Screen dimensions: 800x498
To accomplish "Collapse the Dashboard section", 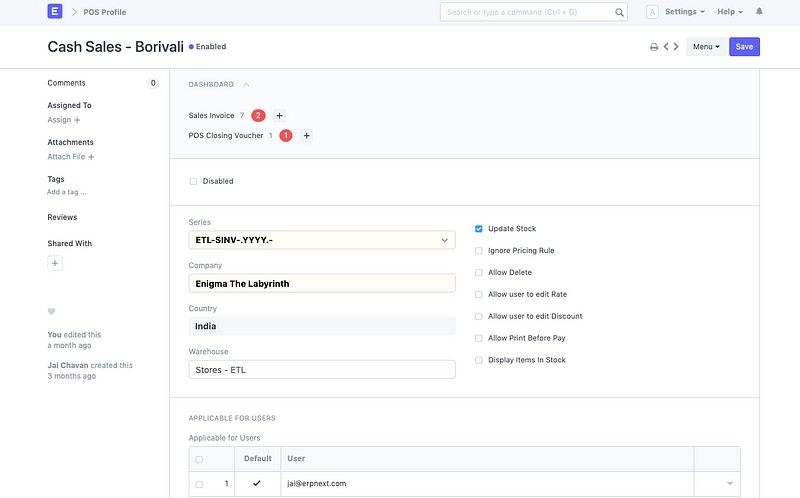I will [x=247, y=85].
